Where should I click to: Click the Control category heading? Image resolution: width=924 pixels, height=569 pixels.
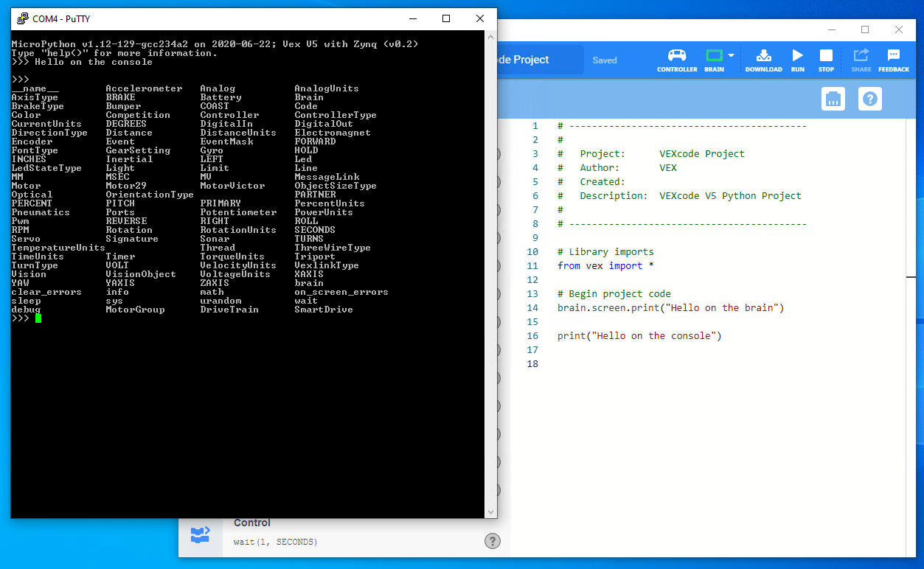252,523
